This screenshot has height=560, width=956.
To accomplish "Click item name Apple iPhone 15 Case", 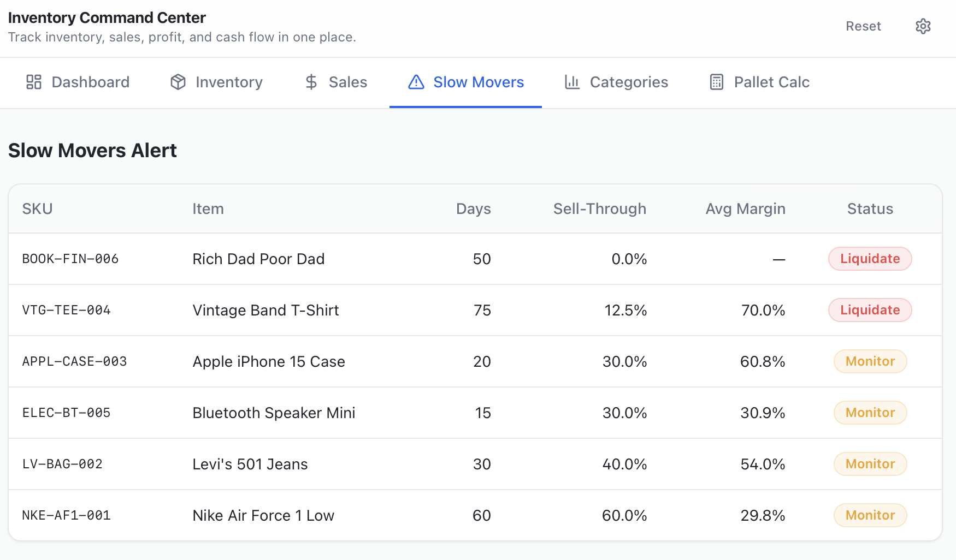I will pyautogui.click(x=269, y=361).
